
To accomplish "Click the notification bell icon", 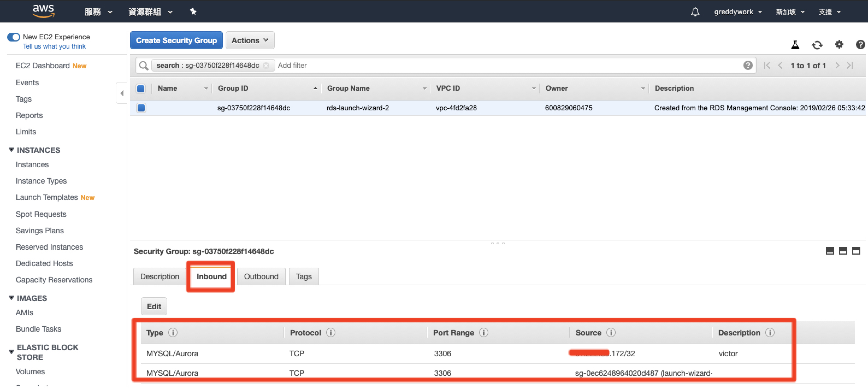I will (x=695, y=12).
